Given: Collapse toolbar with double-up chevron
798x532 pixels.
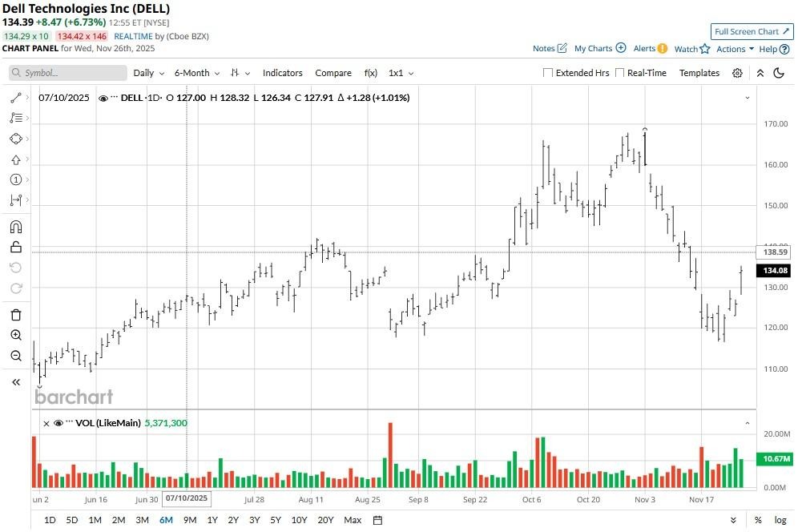Looking at the screenshot, I should [x=760, y=73].
